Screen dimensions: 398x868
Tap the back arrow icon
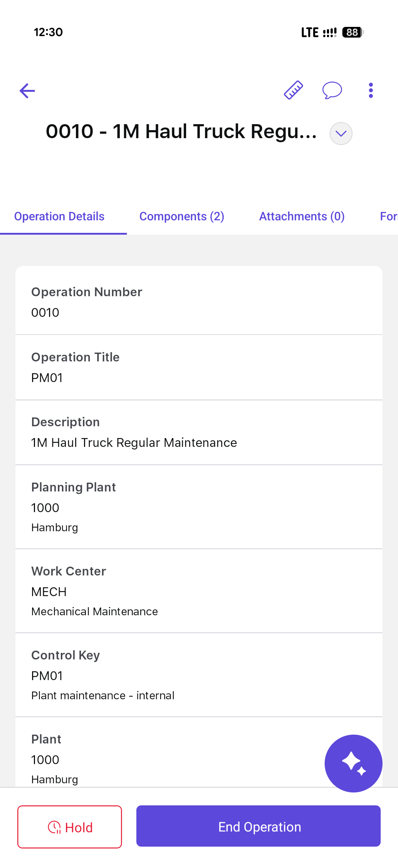[x=27, y=91]
